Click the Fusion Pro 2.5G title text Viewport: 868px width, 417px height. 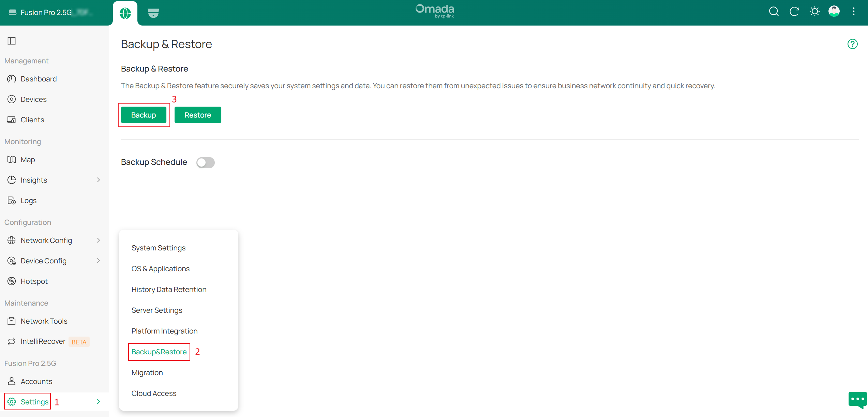[x=46, y=12]
